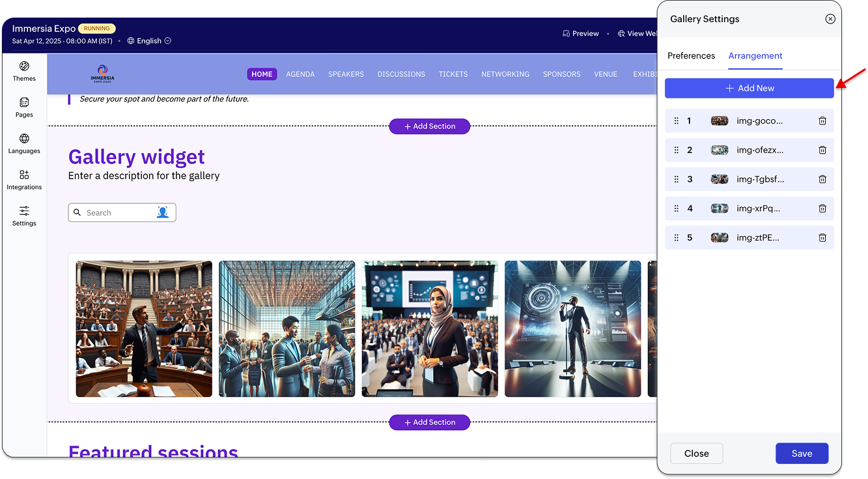Click the Preview icon in top bar

click(x=566, y=33)
